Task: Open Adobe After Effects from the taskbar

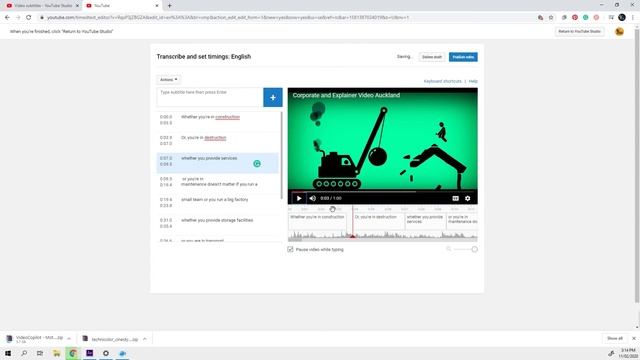Action: 89,353
